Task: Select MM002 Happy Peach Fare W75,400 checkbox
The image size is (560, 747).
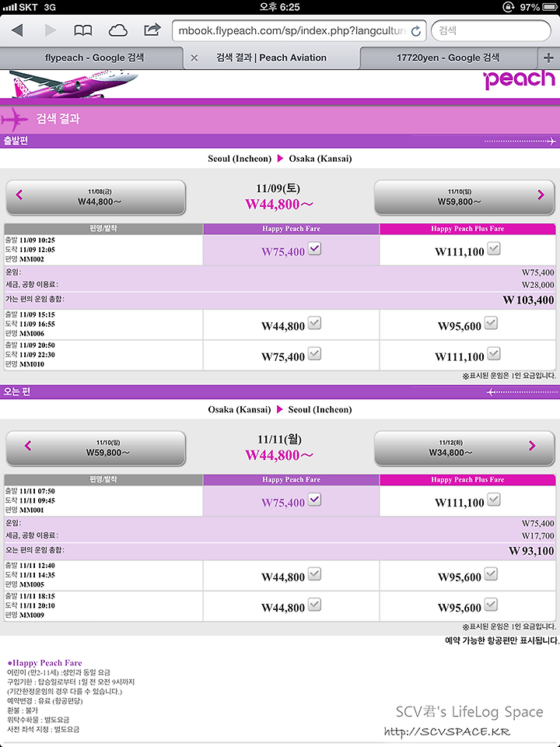Action: pyautogui.click(x=315, y=248)
